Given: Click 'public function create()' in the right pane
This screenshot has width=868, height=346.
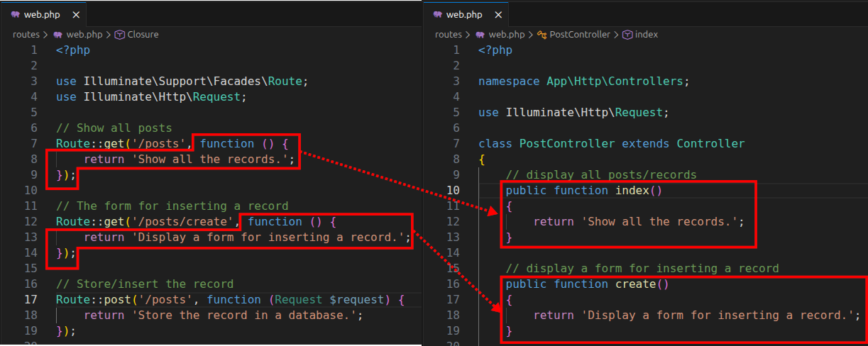Looking at the screenshot, I should [x=588, y=284].
